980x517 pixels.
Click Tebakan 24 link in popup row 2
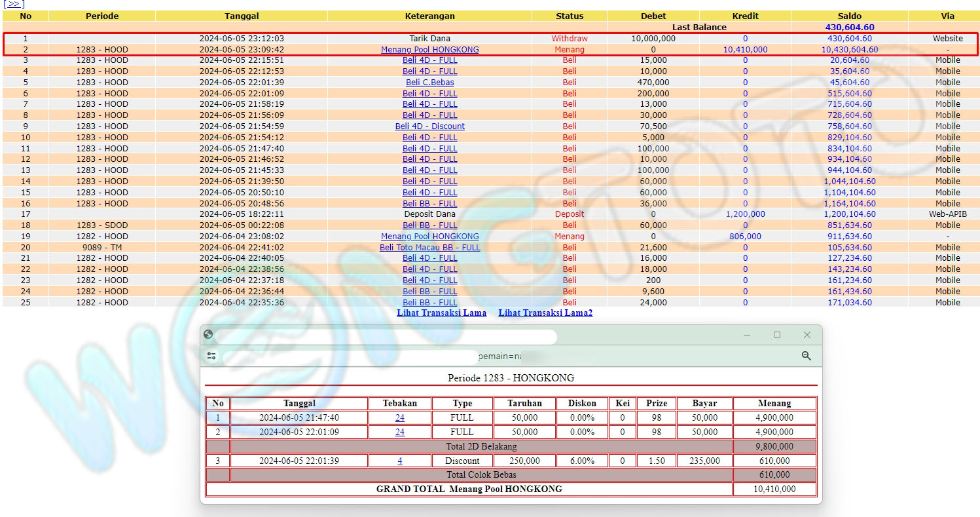pyautogui.click(x=399, y=432)
